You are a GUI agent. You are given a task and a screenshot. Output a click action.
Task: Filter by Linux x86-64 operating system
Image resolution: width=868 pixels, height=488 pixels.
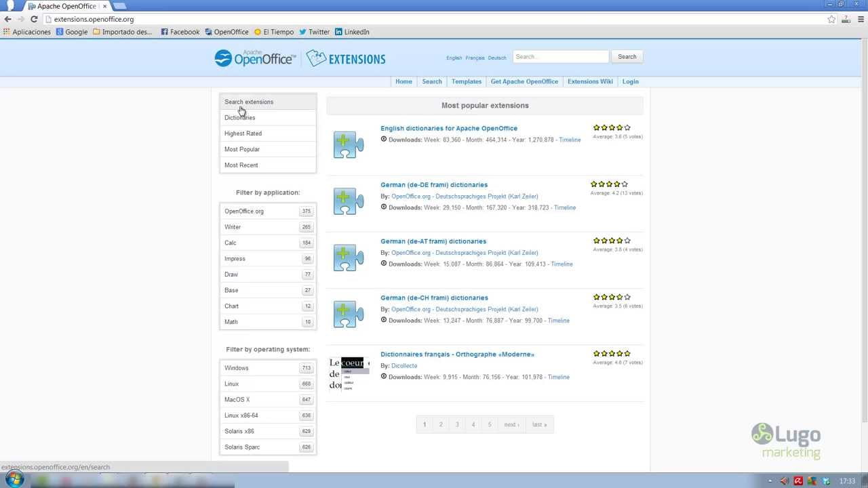click(268, 415)
